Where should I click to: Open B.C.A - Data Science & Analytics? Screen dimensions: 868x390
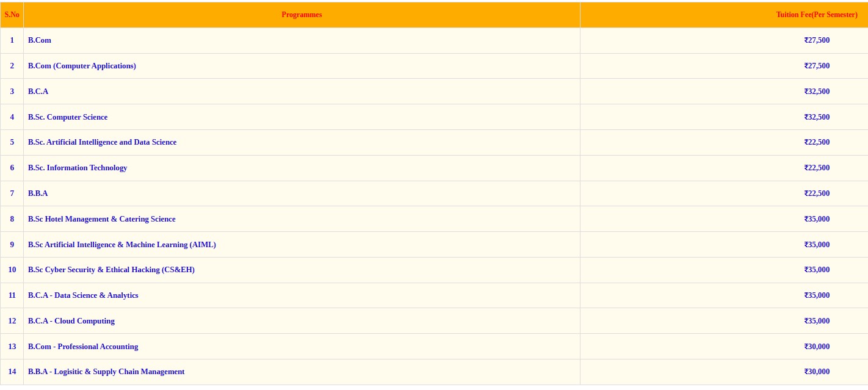coord(83,295)
